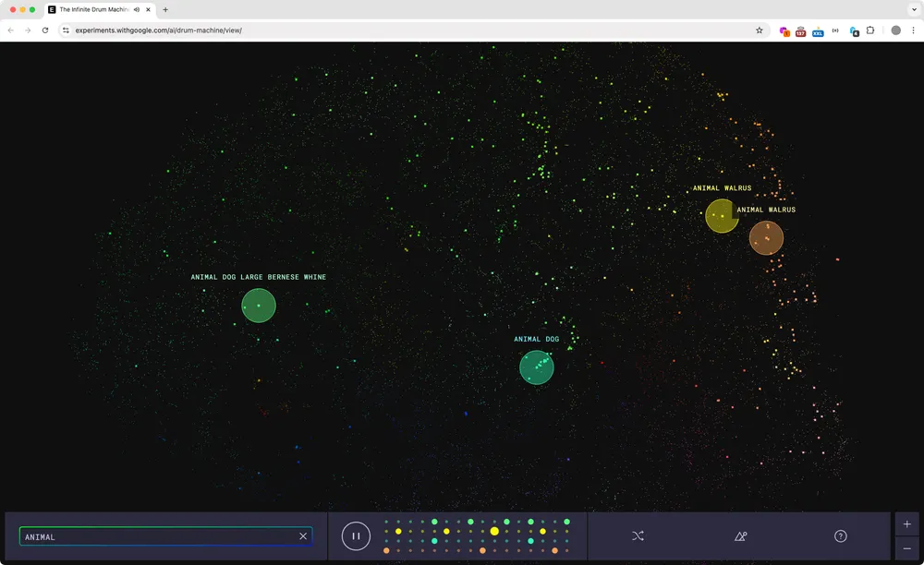
Task: Select the green Bernese whine sound circle
Action: [x=259, y=306]
